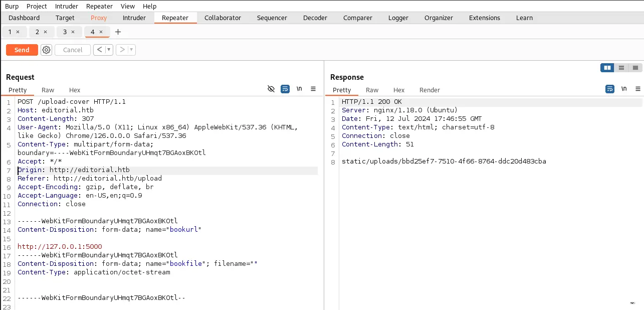Image resolution: width=644 pixels, height=310 pixels.
Task: Switch to the Extensions tab
Action: 485,18
